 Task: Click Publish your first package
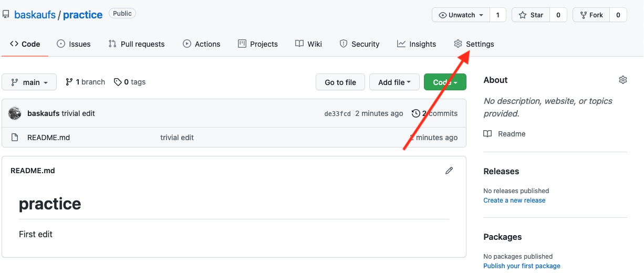point(522,266)
